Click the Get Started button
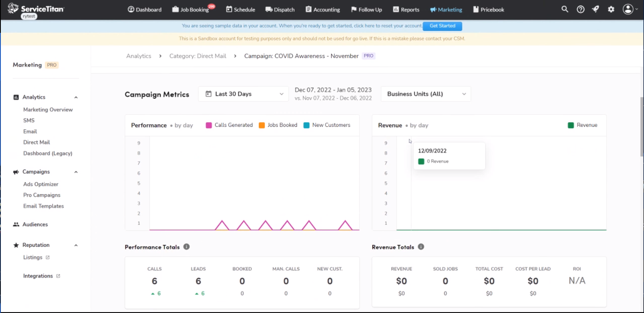 (x=442, y=26)
